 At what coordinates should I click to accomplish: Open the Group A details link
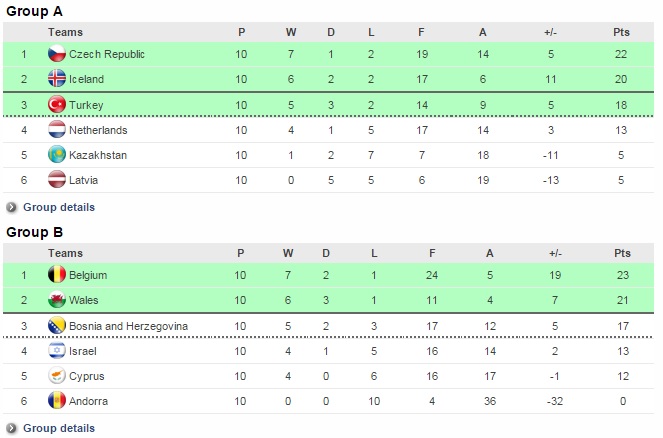59,208
